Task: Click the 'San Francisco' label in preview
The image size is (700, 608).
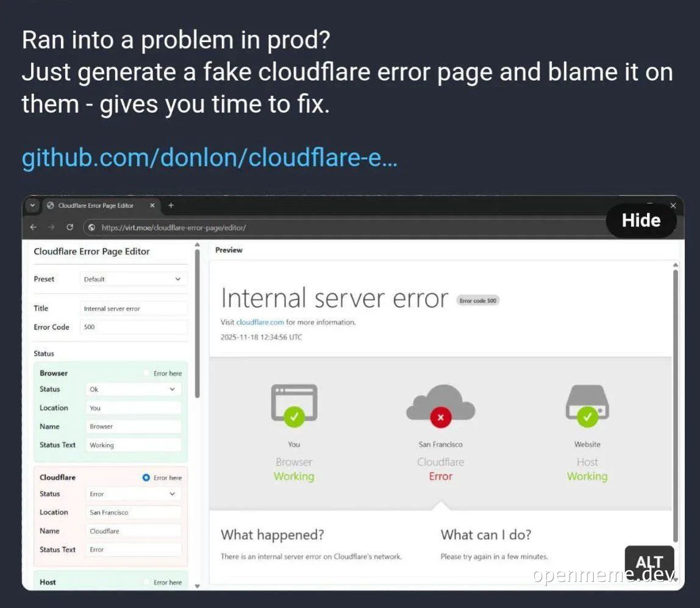Action: click(x=441, y=445)
